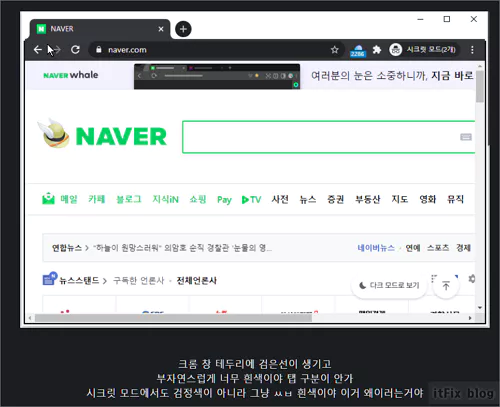Select the NAVER browser tab
The height and width of the screenshot is (407, 500).
tap(100, 29)
